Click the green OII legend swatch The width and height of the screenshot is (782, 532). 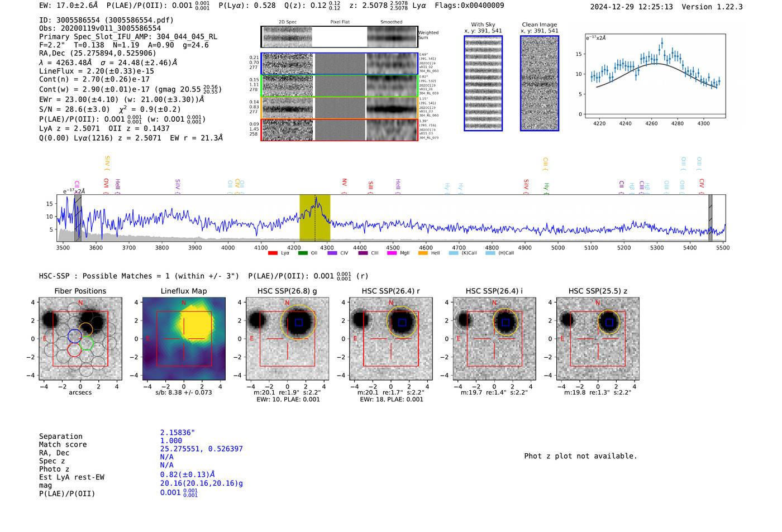tap(303, 253)
